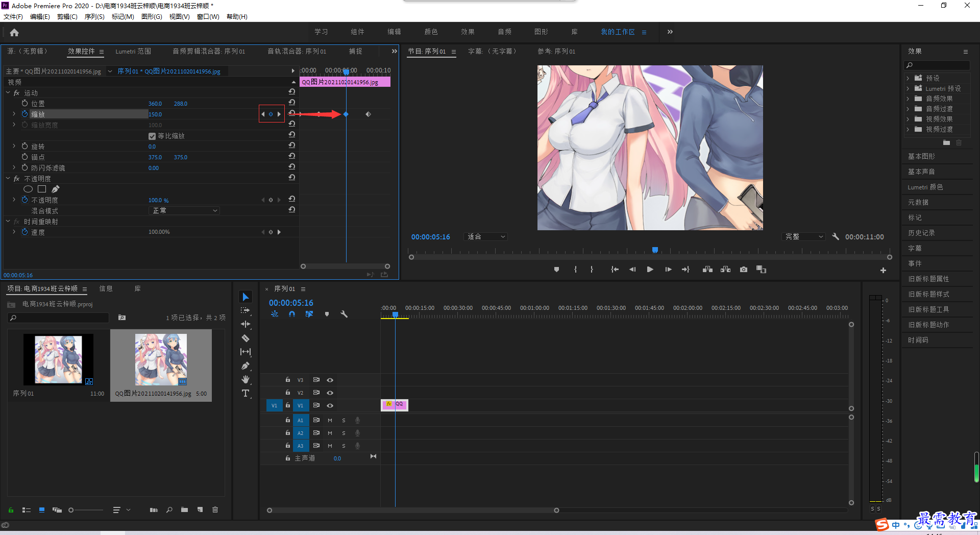Screen dimensions: 980x535
Task: Open the Lumetri 颜色 panel
Action: 925,187
